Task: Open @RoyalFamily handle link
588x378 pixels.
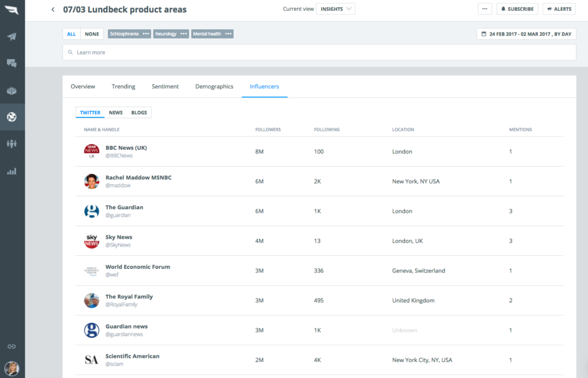Action: coord(121,305)
